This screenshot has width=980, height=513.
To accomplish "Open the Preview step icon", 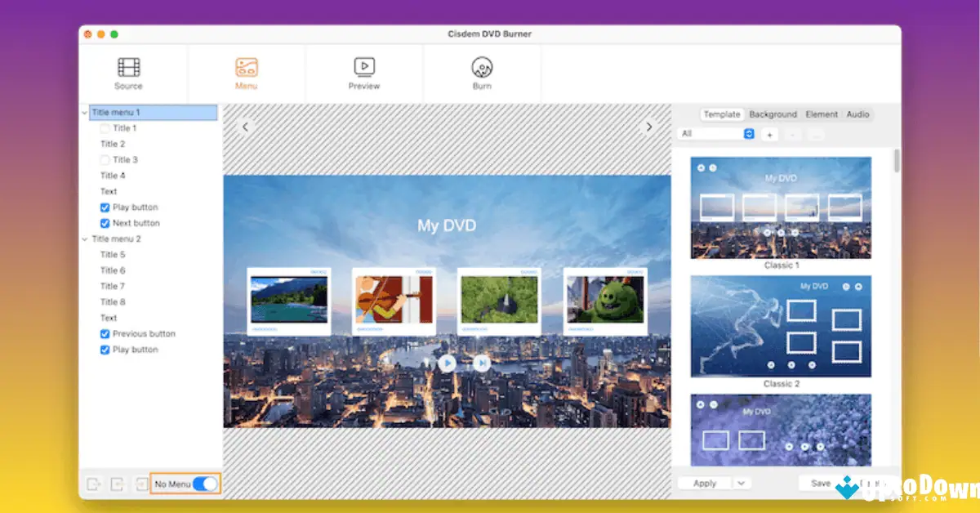I will (364, 68).
